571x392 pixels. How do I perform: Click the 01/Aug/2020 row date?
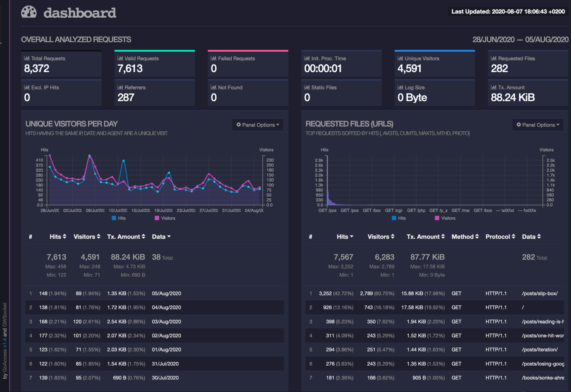166,350
